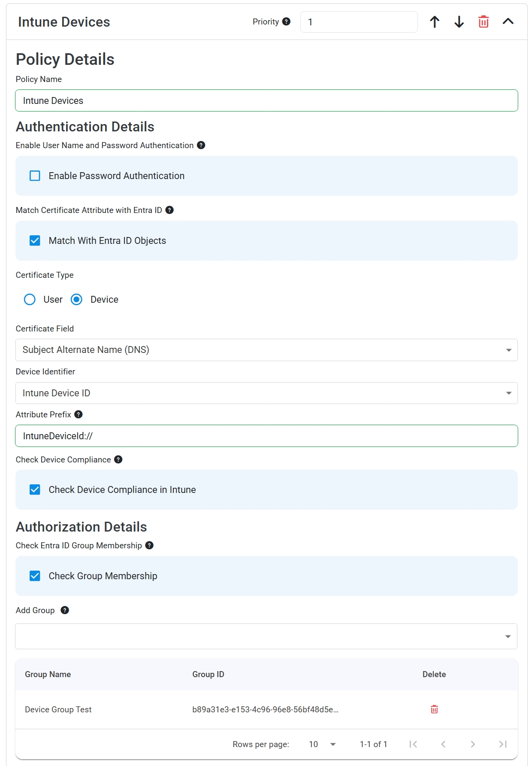Go to next page of groups
Viewport: 532px width, 766px height.
[x=473, y=744]
